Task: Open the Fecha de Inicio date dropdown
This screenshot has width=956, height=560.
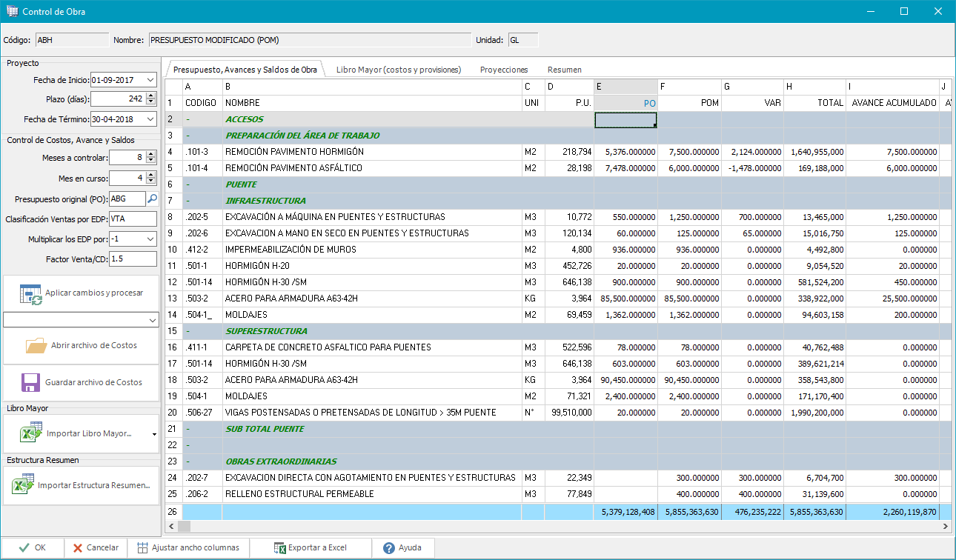Action: [x=150, y=79]
